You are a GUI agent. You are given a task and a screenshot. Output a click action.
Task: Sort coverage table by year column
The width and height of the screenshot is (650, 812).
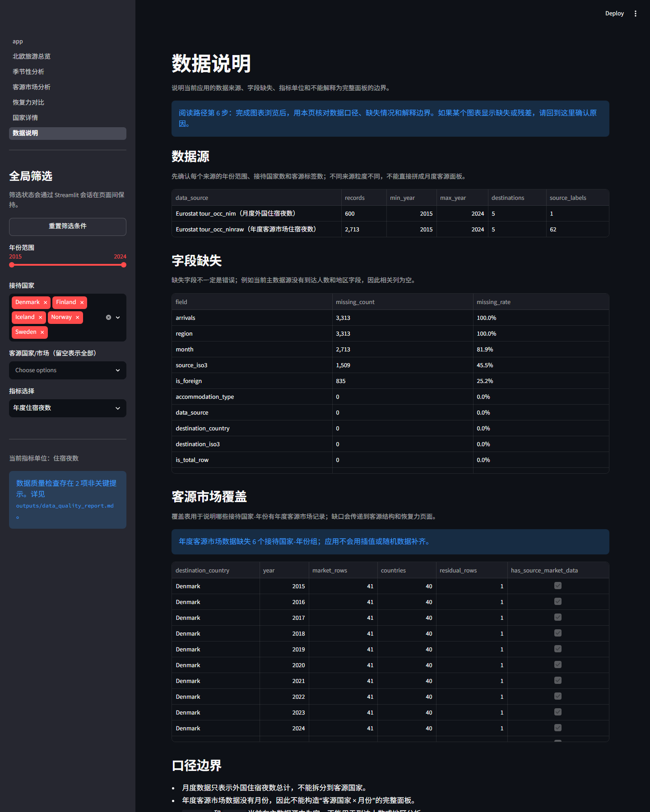coord(284,570)
